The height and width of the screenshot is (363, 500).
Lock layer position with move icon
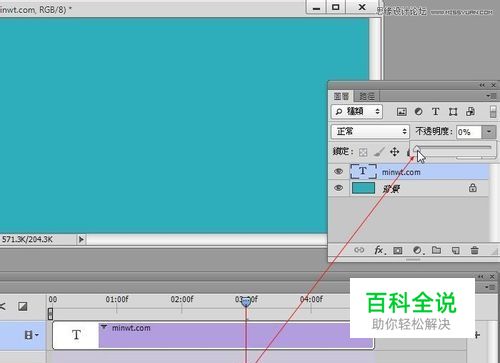[x=395, y=152]
